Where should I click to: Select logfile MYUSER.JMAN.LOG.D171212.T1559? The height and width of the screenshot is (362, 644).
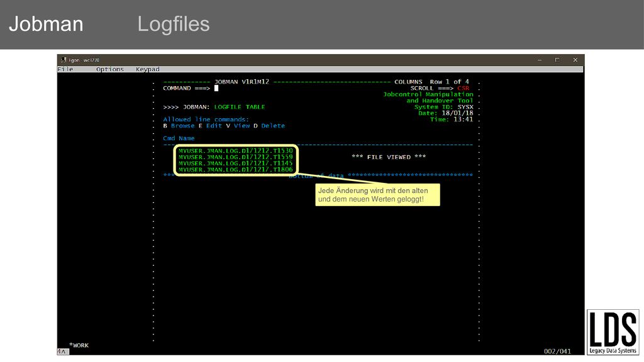235,156
